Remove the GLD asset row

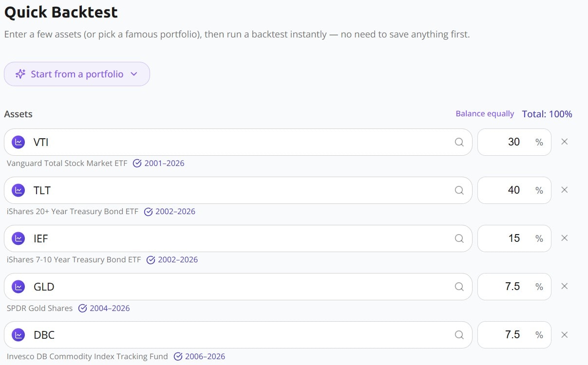565,286
